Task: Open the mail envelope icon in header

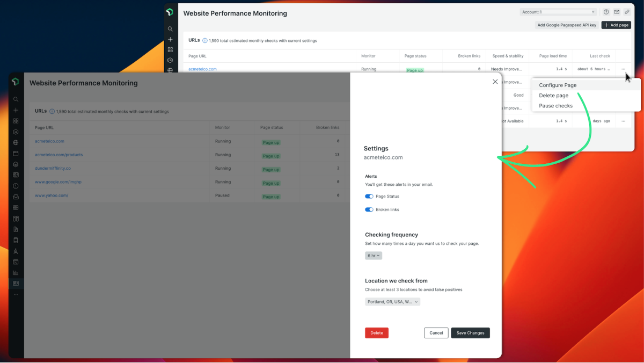Action: [x=617, y=12]
